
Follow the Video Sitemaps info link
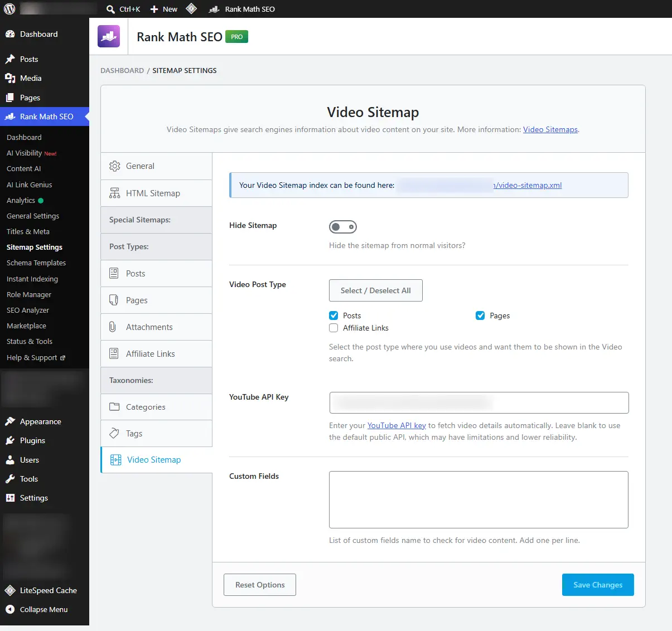point(550,129)
